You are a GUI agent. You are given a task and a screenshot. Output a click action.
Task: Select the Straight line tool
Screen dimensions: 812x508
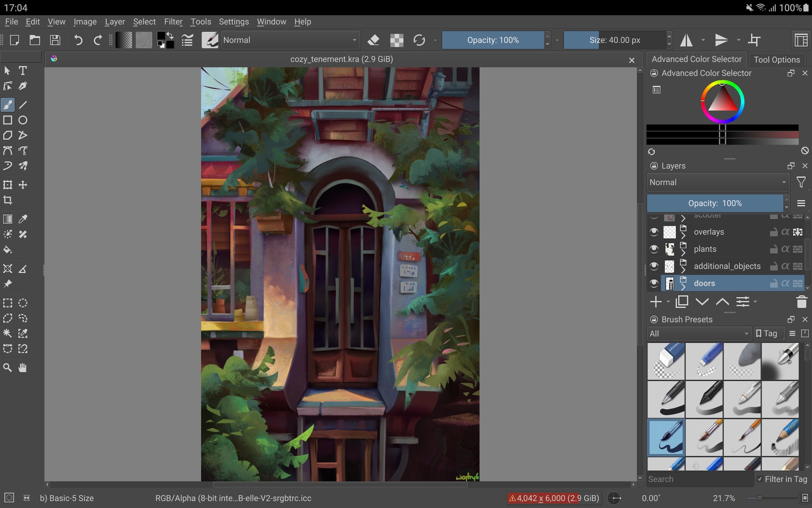click(23, 105)
